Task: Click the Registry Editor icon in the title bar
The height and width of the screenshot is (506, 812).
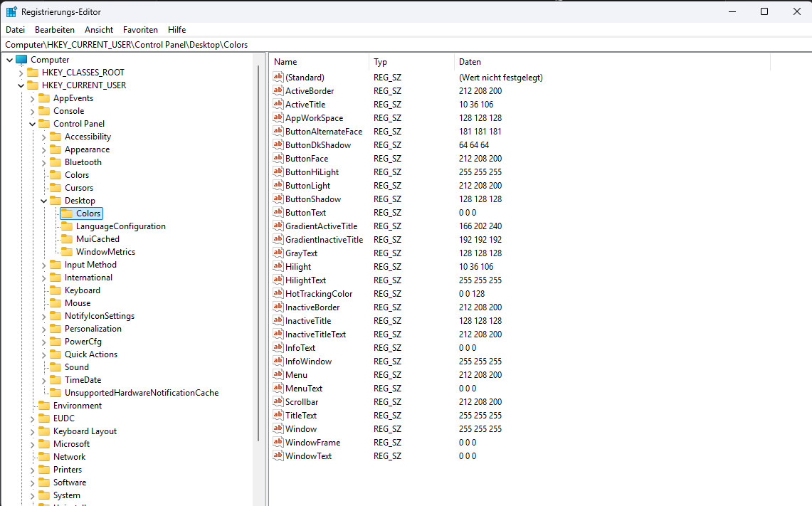Action: [x=10, y=11]
